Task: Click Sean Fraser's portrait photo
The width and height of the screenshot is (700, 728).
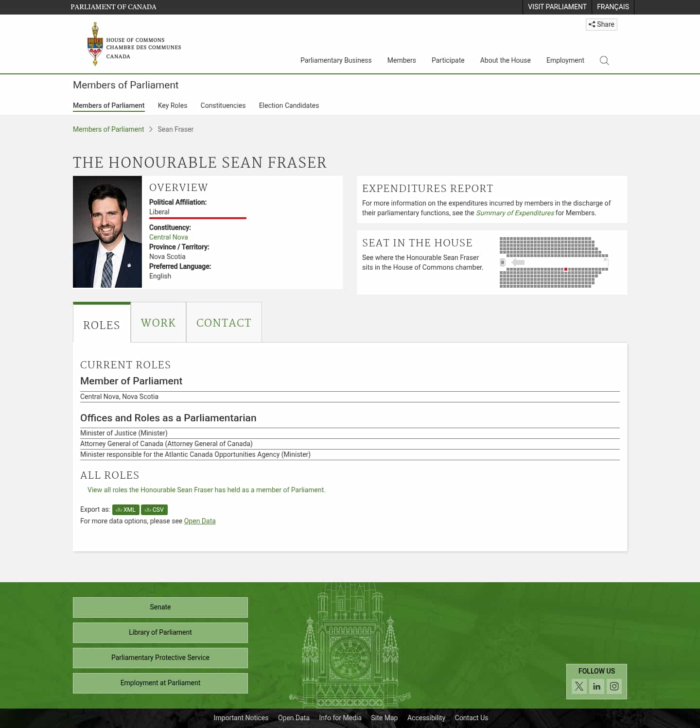Action: coord(107,232)
